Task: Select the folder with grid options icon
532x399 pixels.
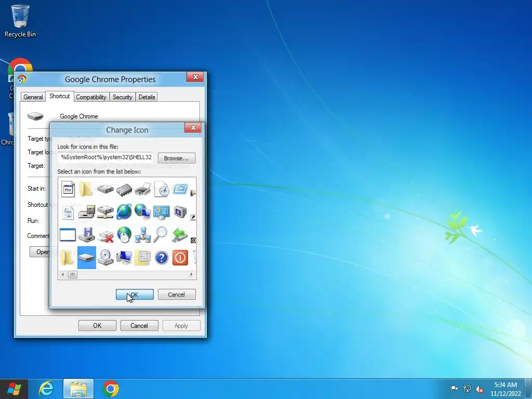Action: click(142, 258)
